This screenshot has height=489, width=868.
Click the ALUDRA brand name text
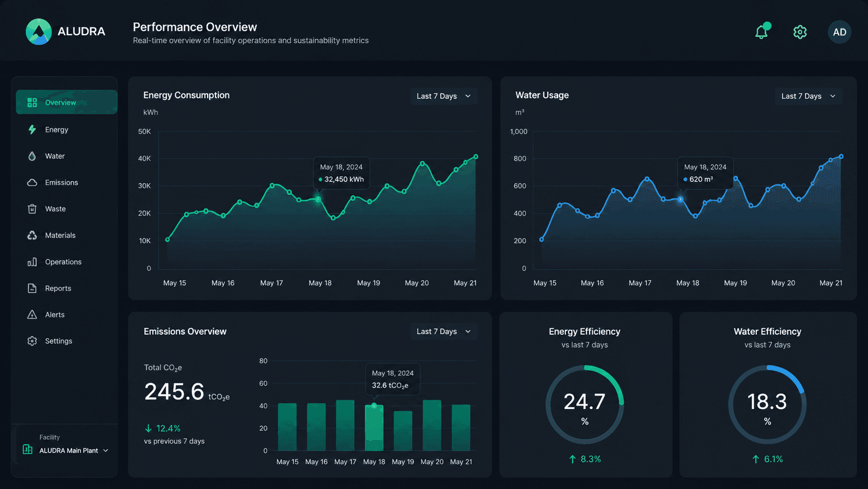82,32
